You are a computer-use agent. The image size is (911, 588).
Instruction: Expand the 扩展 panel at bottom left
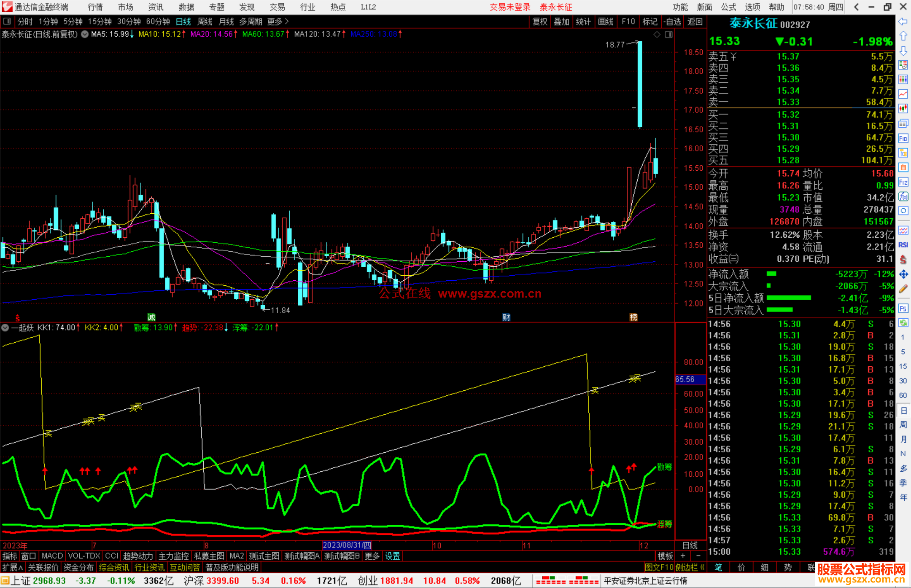tap(13, 567)
